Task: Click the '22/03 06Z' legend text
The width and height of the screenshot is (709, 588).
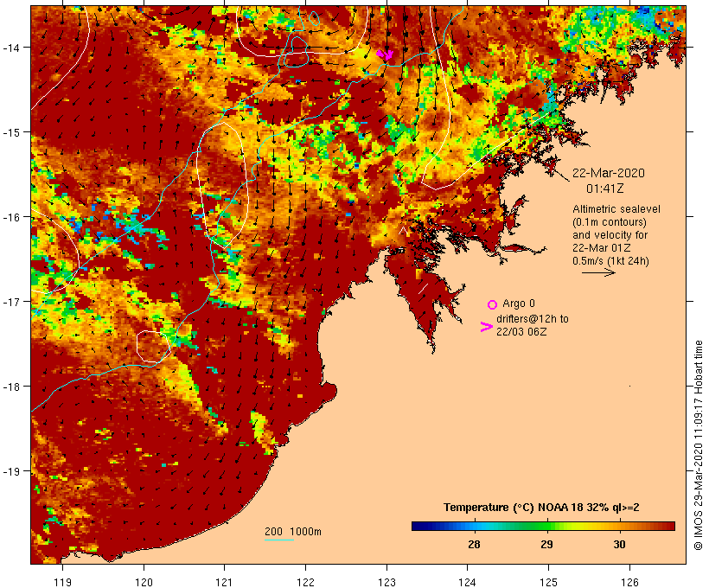Action: click(521, 332)
